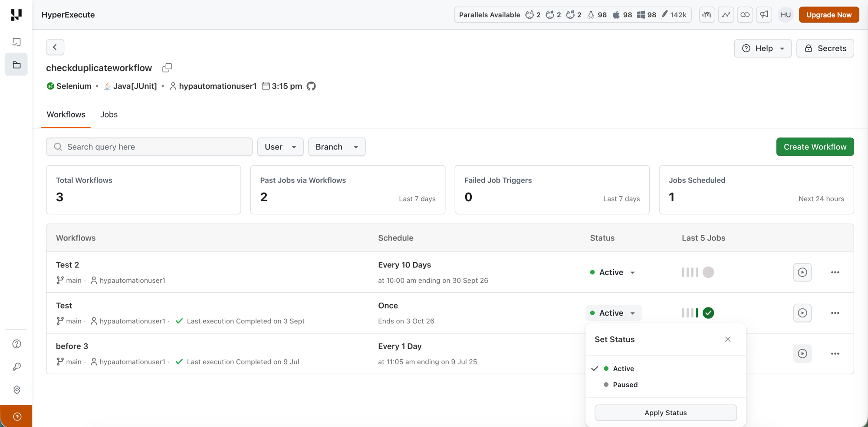Click the Last 5 Jobs column header
Screen dimensions: 868x427
pyautogui.click(x=704, y=238)
